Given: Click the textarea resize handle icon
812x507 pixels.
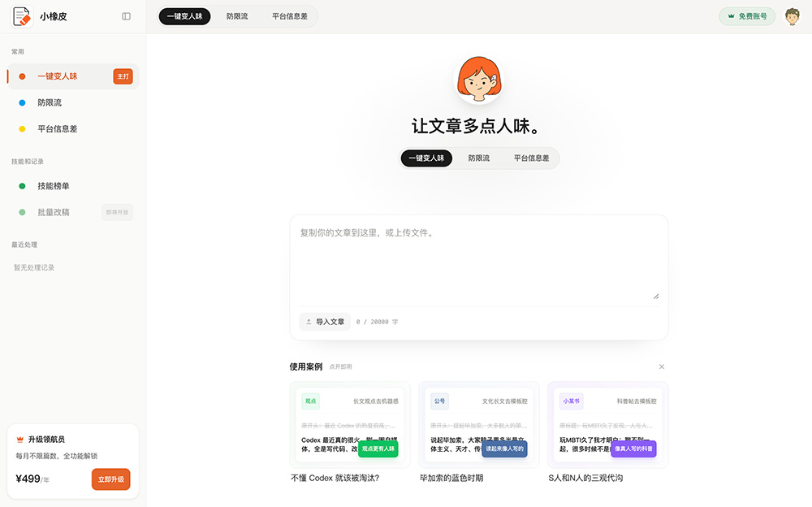Looking at the screenshot, I should [x=655, y=296].
